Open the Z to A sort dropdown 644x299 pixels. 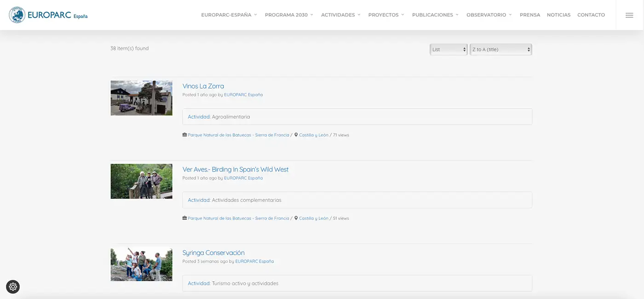500,50
